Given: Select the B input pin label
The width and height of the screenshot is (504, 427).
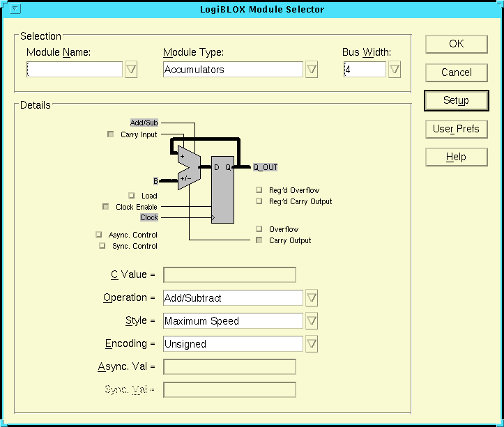Looking at the screenshot, I should click(x=155, y=181).
